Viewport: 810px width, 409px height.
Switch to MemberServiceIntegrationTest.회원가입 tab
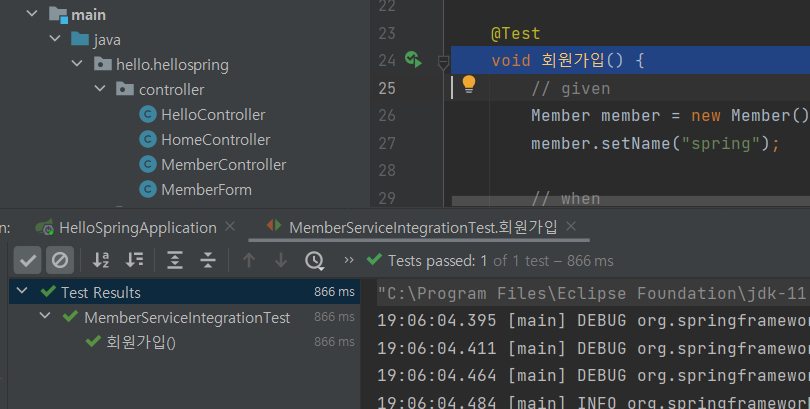423,227
